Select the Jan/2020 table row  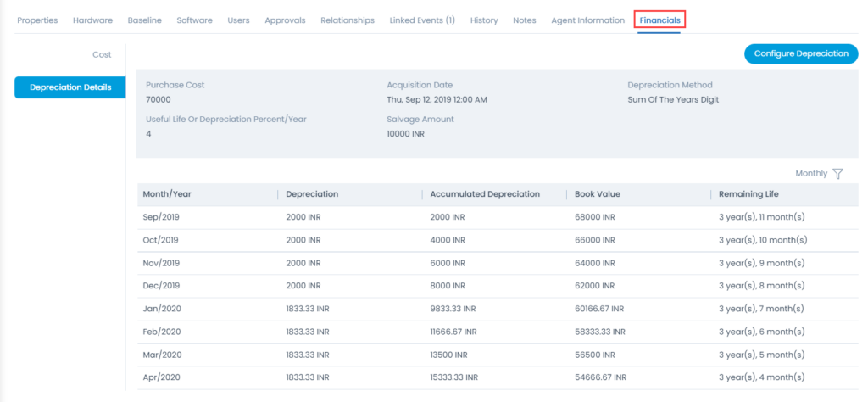pos(498,309)
